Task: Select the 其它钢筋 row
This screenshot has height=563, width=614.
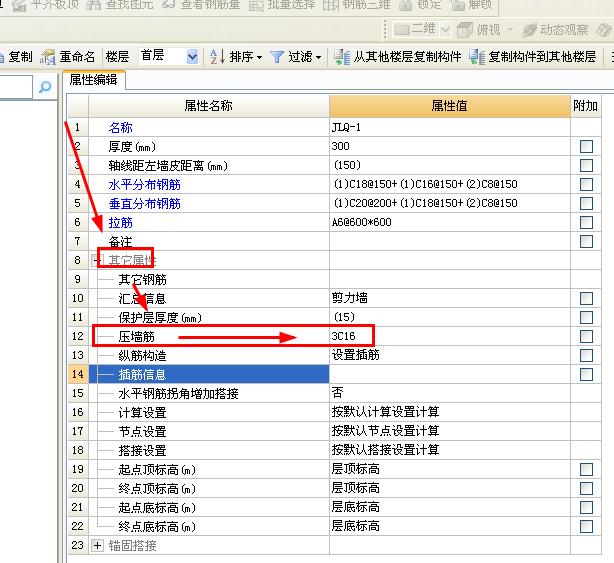Action: 335,279
